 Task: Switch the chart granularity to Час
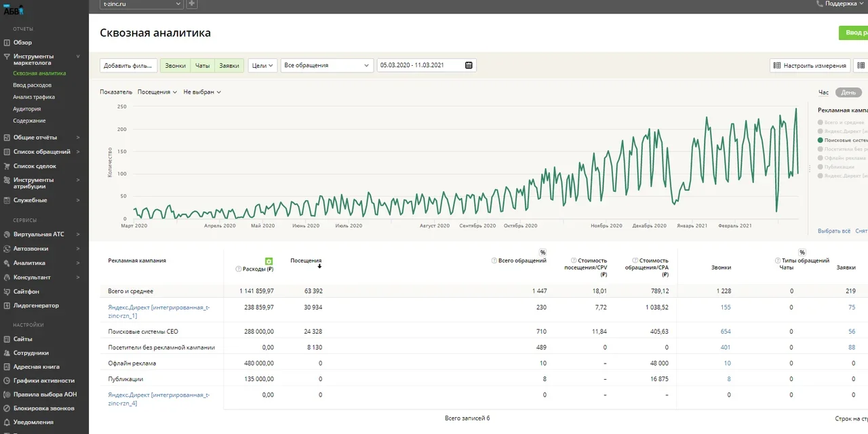click(823, 93)
